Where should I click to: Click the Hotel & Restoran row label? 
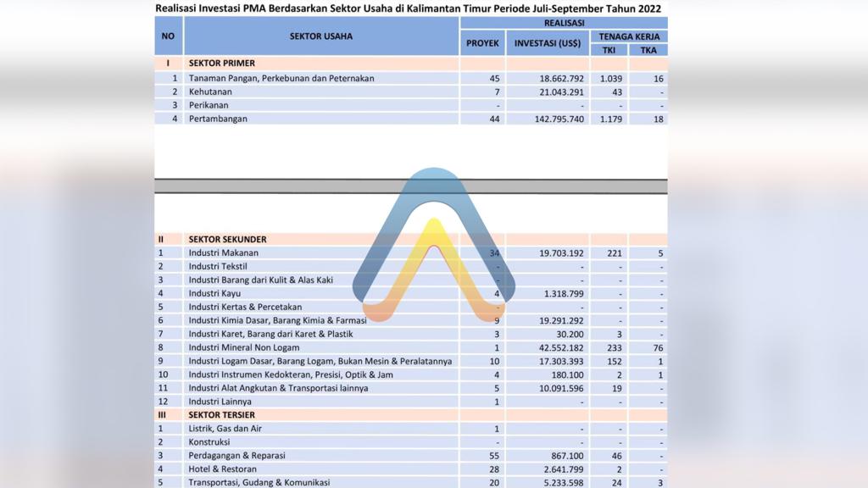[x=222, y=469]
